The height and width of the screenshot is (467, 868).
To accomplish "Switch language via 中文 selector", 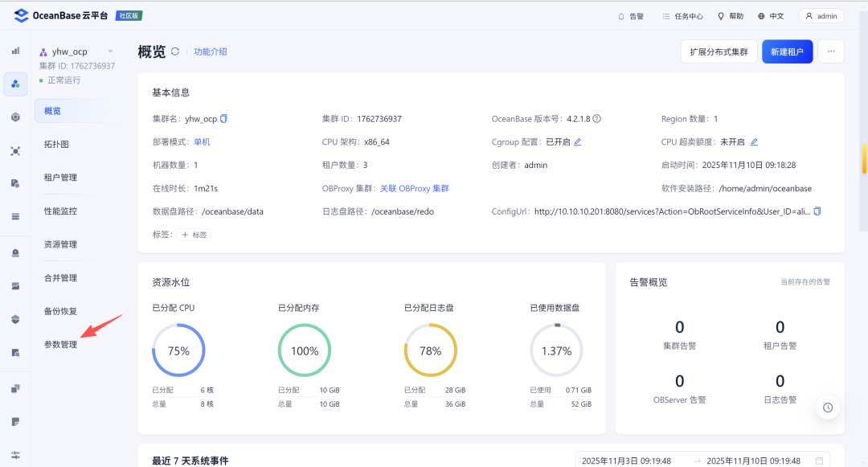I will tap(771, 16).
